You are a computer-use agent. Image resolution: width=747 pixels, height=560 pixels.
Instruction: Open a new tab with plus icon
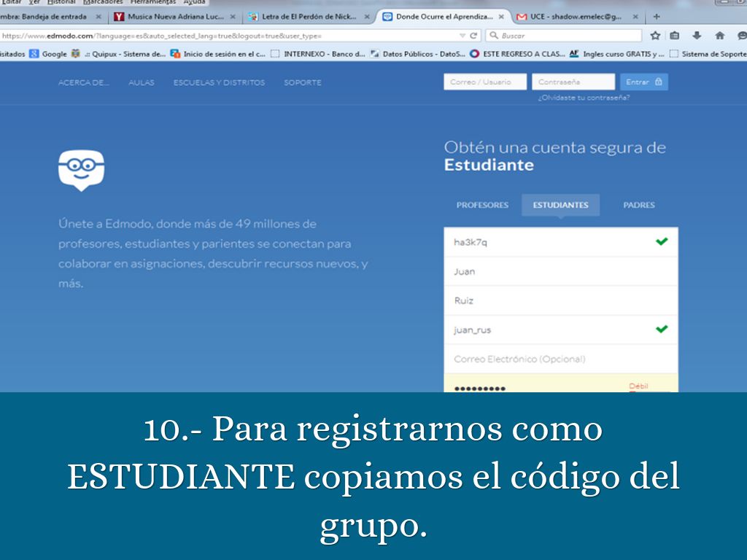coord(657,16)
